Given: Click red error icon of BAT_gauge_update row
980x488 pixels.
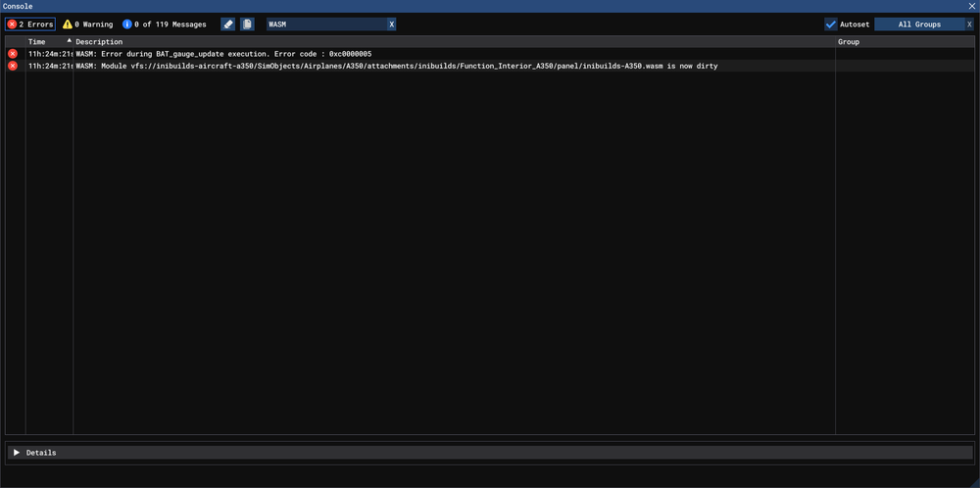Looking at the screenshot, I should (13, 54).
